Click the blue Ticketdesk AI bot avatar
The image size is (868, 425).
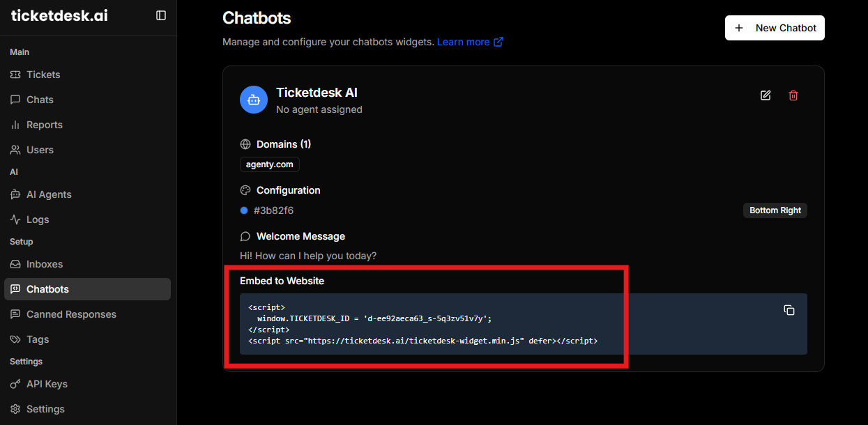coord(254,100)
